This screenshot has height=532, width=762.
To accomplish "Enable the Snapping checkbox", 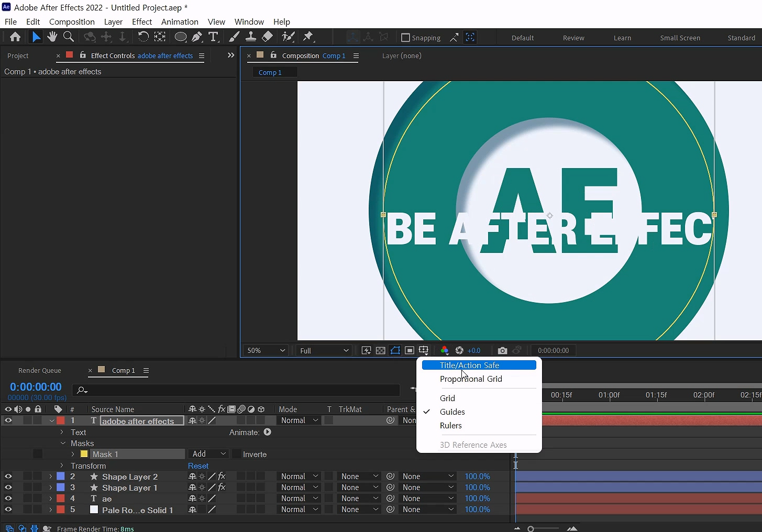I will point(405,38).
